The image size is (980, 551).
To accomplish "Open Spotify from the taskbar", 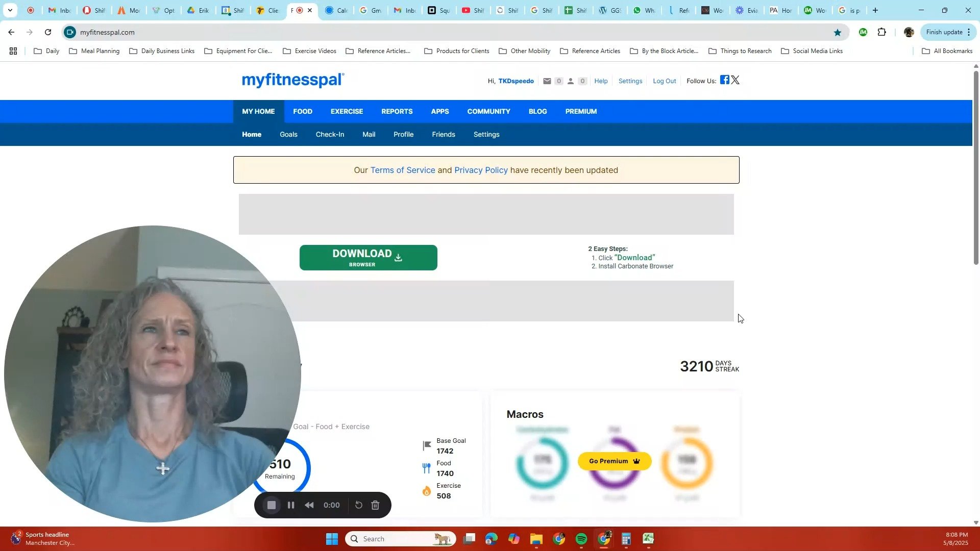I will (x=581, y=539).
